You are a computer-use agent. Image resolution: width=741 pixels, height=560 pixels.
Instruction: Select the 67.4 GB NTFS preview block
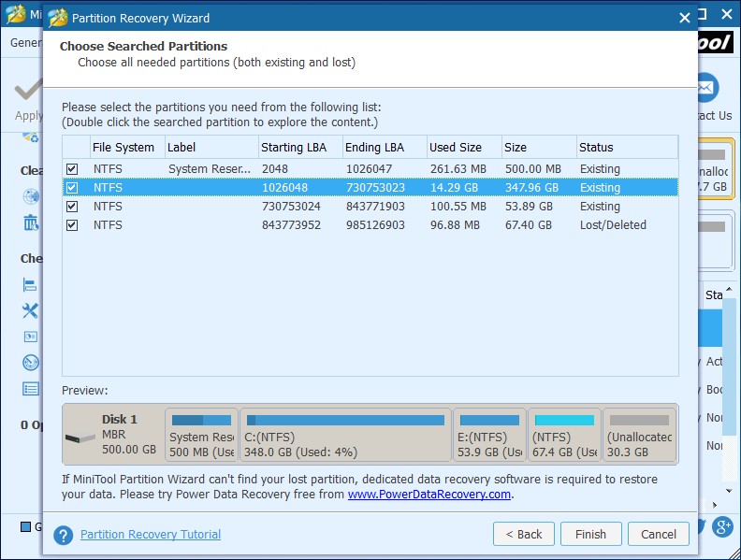coord(564,435)
